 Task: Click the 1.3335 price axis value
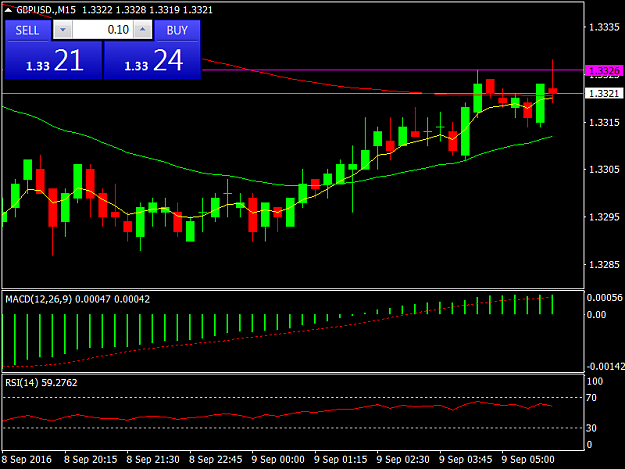click(604, 27)
